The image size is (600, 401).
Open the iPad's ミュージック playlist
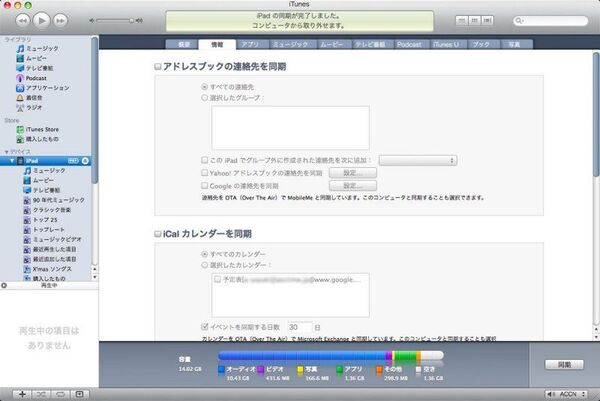tap(45, 171)
